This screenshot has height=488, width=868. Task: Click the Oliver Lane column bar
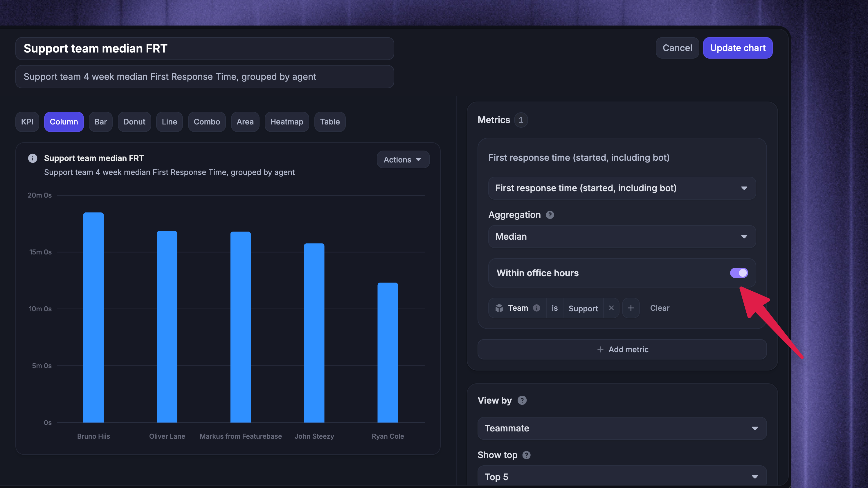[x=167, y=327]
